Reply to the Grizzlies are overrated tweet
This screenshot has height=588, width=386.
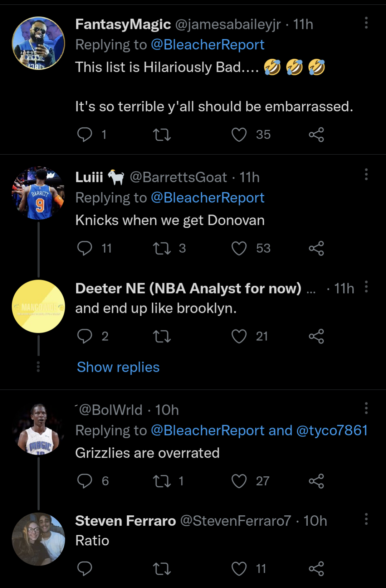(85, 481)
